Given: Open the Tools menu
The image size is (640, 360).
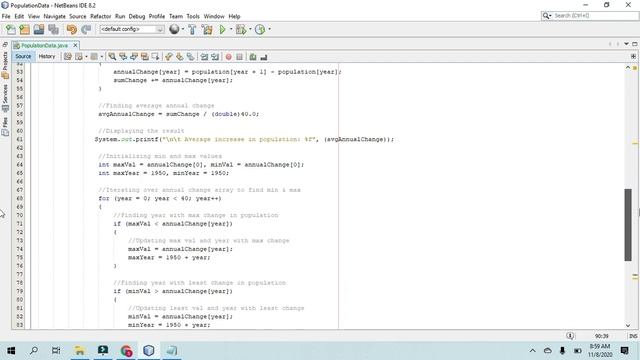Looking at the screenshot, I should pos(193,16).
